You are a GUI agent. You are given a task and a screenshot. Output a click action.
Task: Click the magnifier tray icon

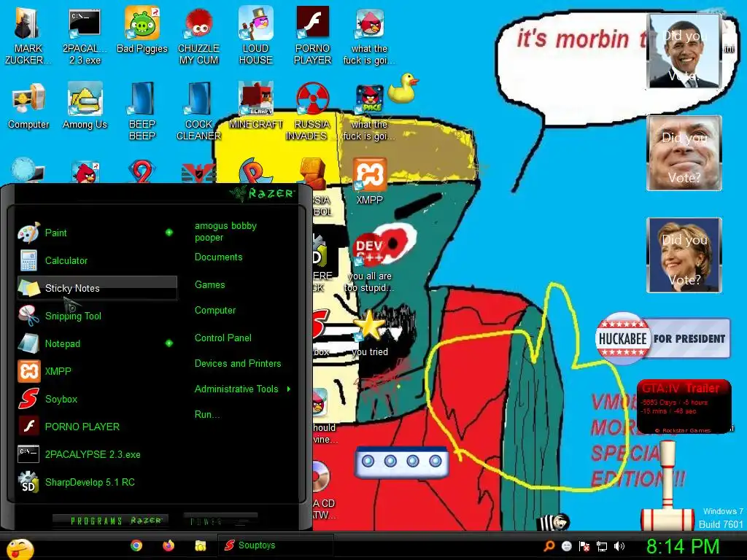point(549,546)
